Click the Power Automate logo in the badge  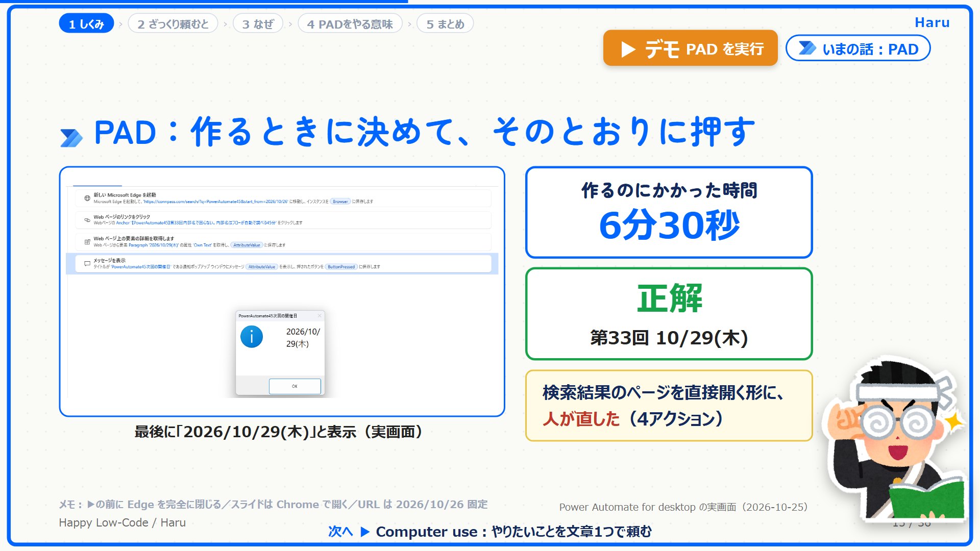pos(807,48)
